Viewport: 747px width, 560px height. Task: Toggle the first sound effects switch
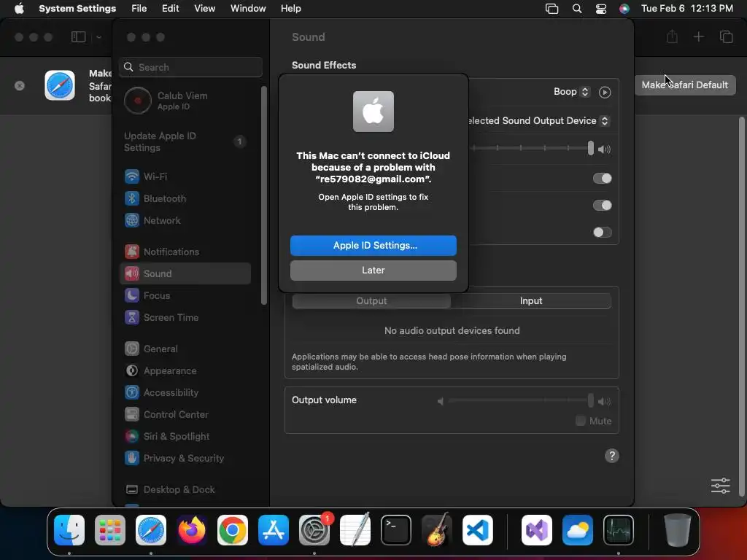(602, 179)
